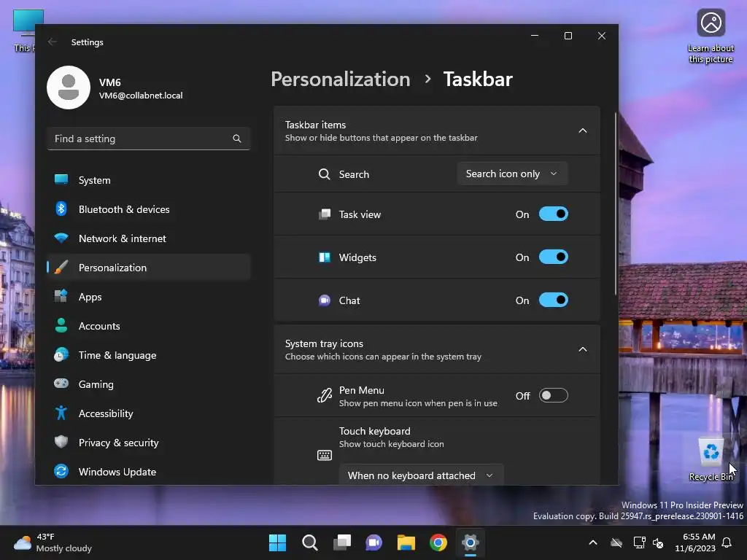Click the Widgets icon in the settings row
This screenshot has width=747, height=560.
[325, 257]
